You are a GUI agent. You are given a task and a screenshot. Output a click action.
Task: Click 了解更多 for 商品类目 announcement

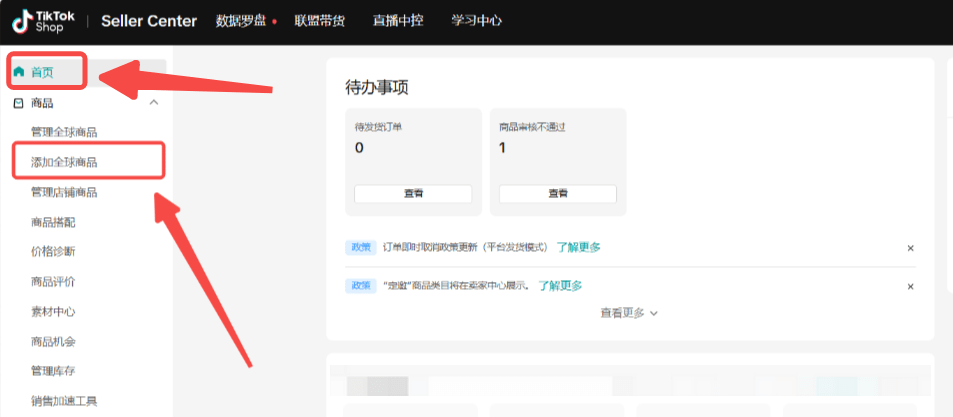tap(560, 286)
